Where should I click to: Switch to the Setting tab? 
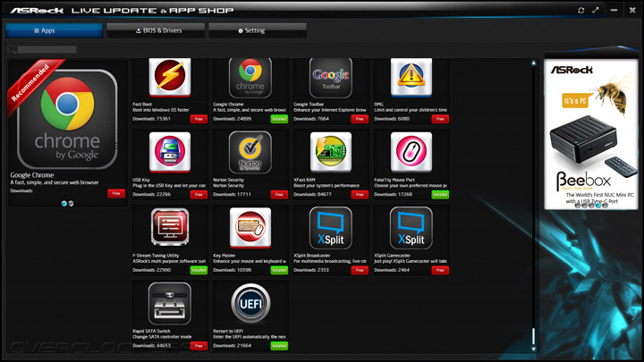pyautogui.click(x=258, y=30)
